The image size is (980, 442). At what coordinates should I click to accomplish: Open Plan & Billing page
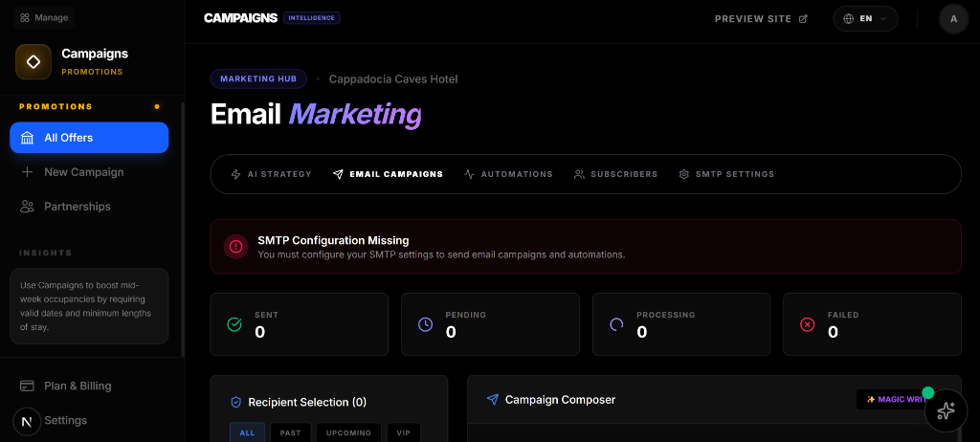coord(78,386)
